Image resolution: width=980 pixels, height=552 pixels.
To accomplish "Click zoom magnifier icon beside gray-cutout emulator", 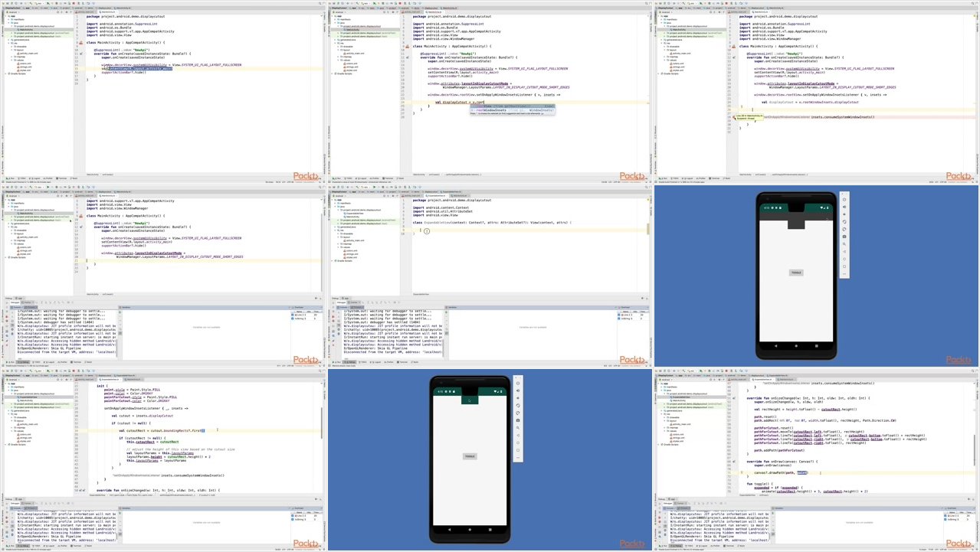I will [844, 244].
